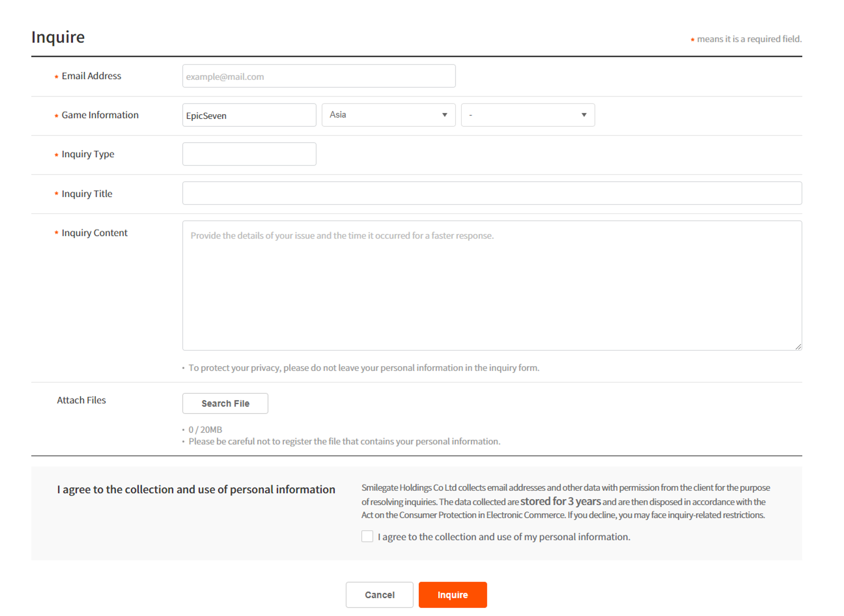
Task: Click the 'Inquire' page heading
Action: tap(58, 37)
